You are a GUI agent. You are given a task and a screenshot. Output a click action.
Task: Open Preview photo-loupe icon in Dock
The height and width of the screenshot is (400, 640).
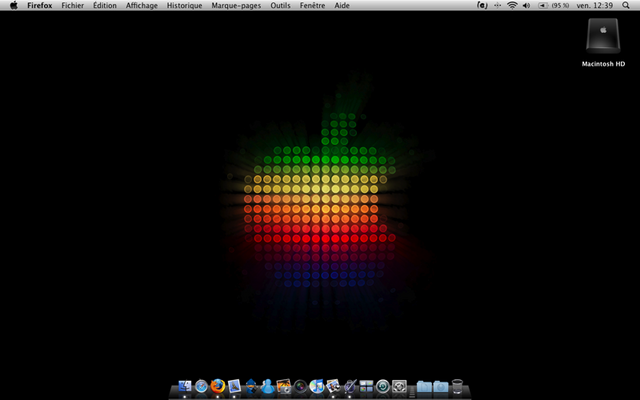333,386
